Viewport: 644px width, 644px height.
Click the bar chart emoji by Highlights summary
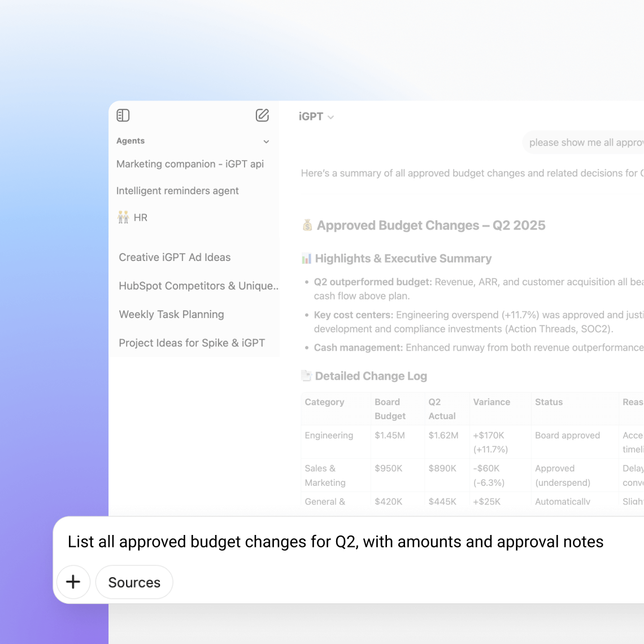(x=306, y=258)
